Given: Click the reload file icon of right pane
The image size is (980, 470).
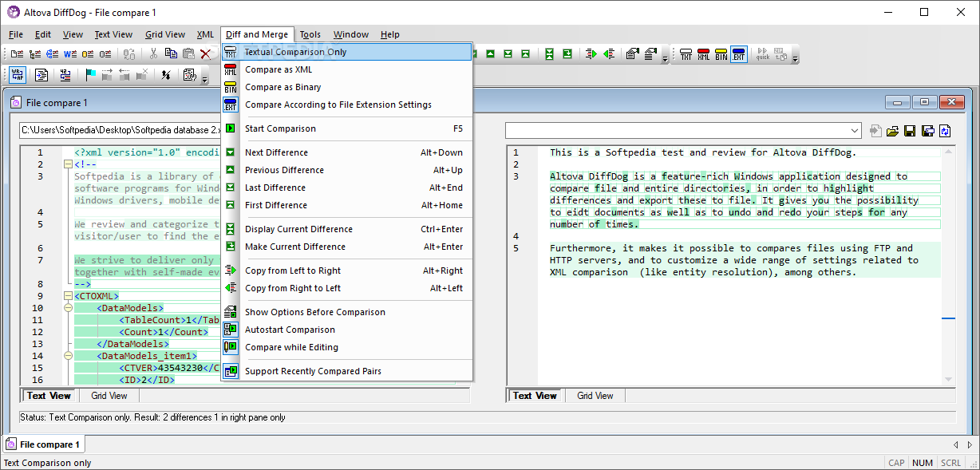Looking at the screenshot, I should (x=946, y=131).
